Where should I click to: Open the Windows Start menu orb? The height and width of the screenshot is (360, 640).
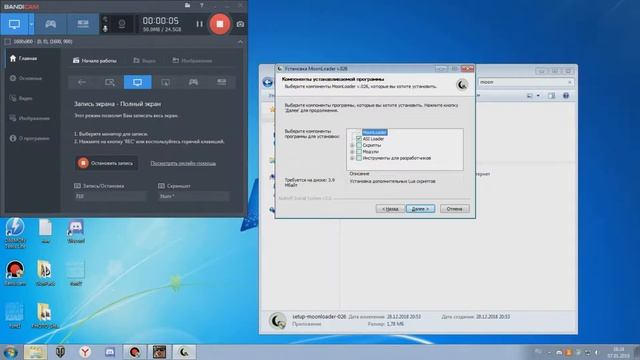[10, 352]
